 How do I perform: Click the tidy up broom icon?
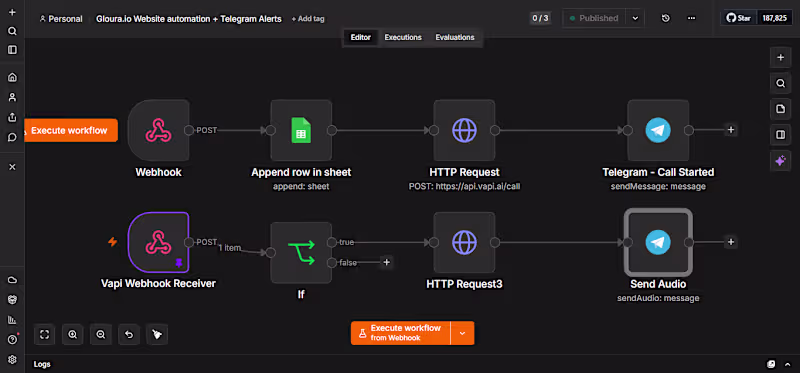tap(157, 335)
